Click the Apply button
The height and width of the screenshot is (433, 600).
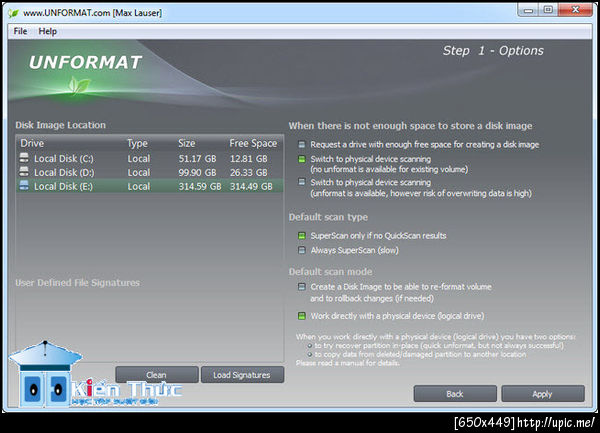tap(543, 394)
